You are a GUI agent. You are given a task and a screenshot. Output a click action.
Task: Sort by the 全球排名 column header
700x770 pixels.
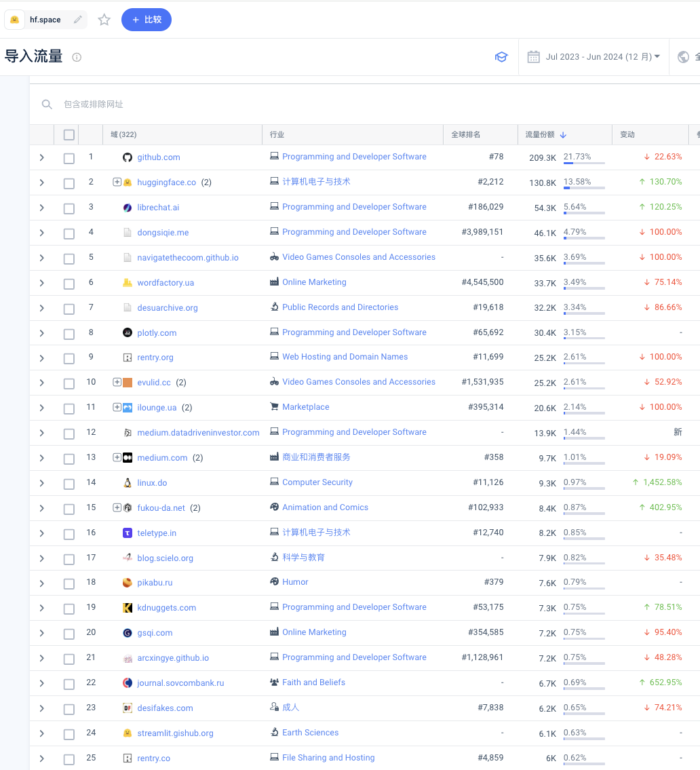[466, 134]
